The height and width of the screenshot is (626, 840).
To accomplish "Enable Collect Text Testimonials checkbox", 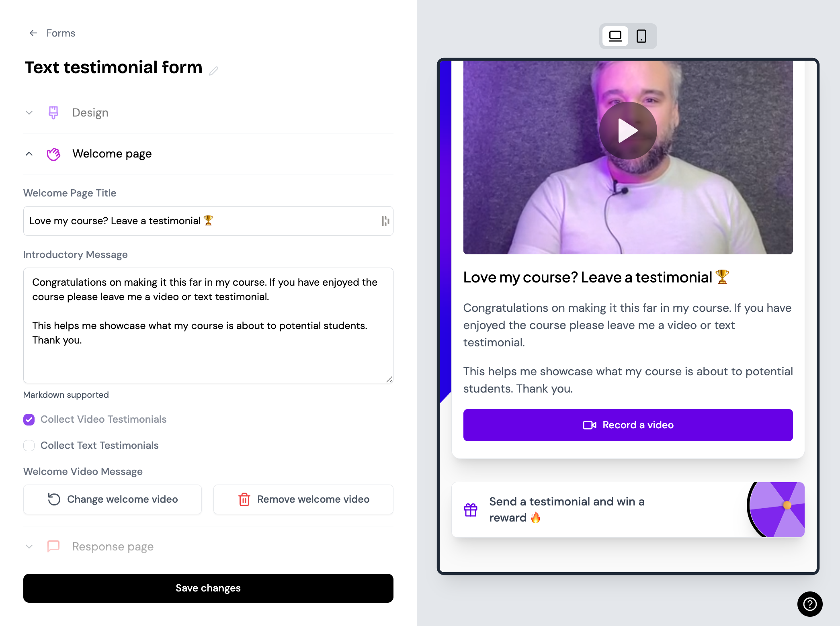I will point(29,446).
